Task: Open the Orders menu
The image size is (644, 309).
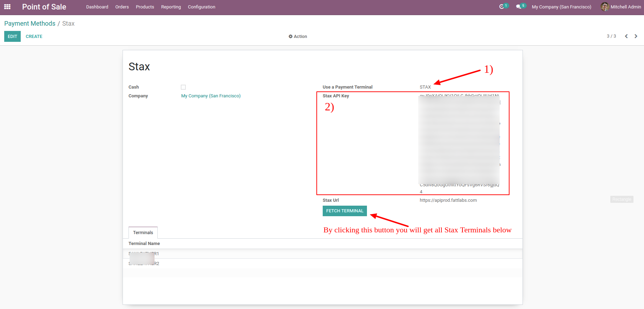Action: coord(122,7)
